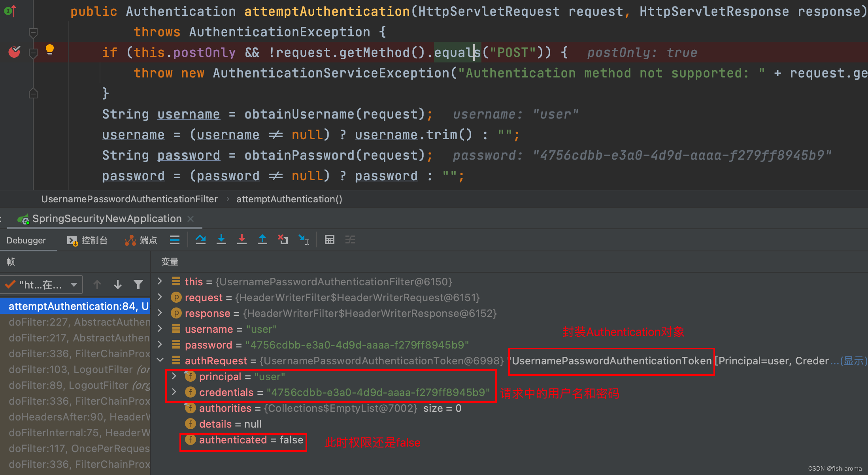
Task: Close the SpringSecurityNewApplication tab
Action: [x=191, y=219]
